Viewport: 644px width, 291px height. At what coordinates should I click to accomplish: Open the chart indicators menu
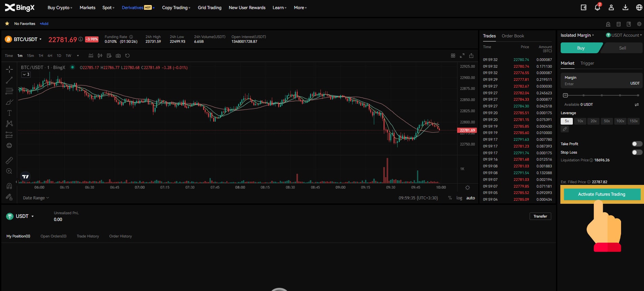pyautogui.click(x=91, y=56)
